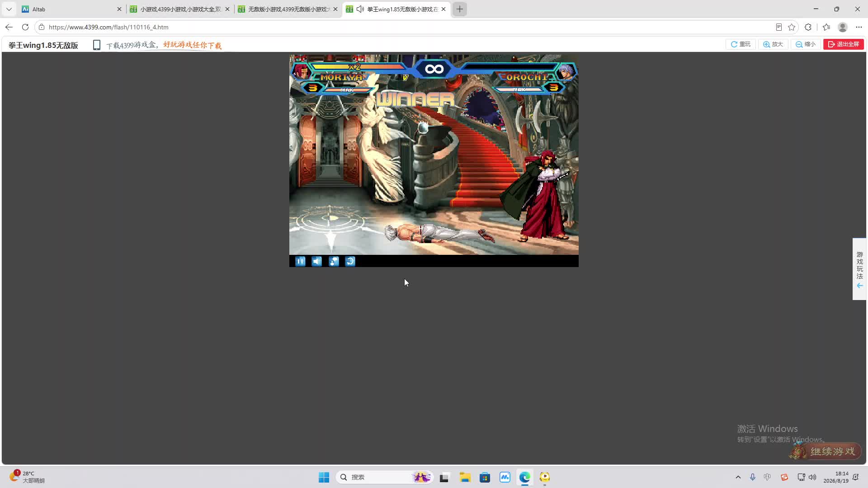Open network settings tray icon
Image resolution: width=868 pixels, height=488 pixels.
pos(801,477)
